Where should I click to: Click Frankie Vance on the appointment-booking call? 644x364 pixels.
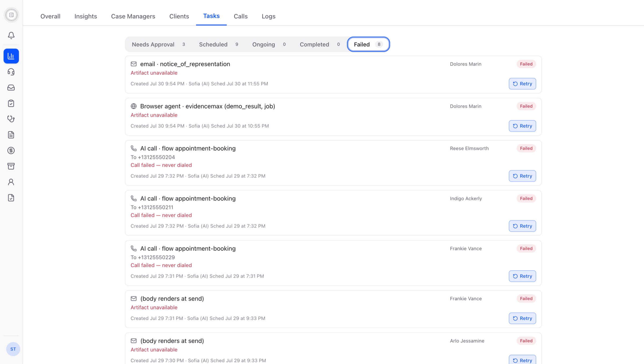coord(466,249)
